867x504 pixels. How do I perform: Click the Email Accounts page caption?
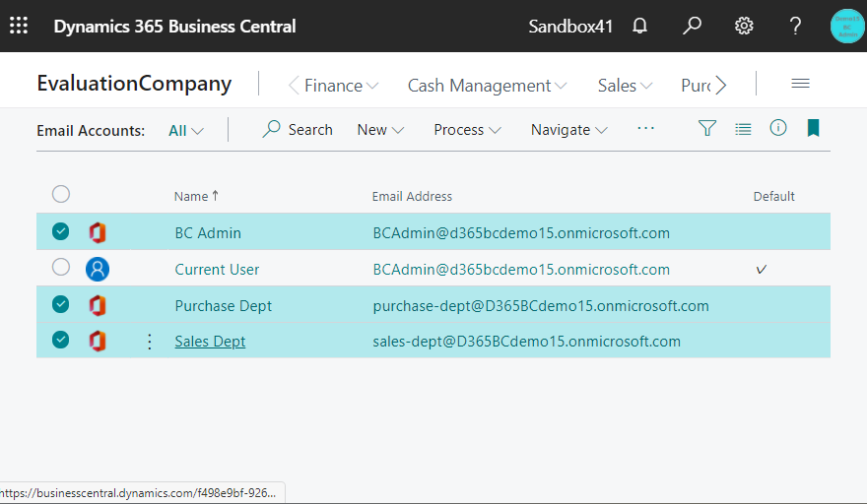91,131
